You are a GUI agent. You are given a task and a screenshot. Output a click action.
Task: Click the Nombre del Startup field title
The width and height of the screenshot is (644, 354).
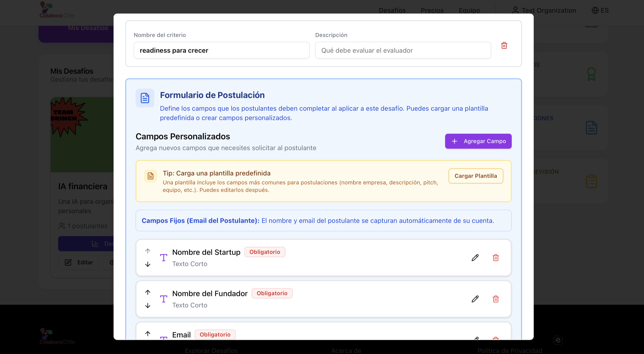[206, 252]
